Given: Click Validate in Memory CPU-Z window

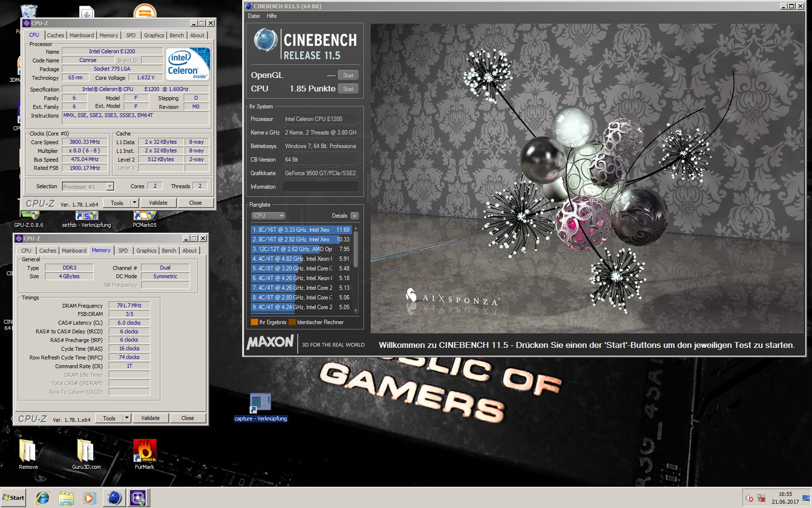Looking at the screenshot, I should [x=150, y=418].
